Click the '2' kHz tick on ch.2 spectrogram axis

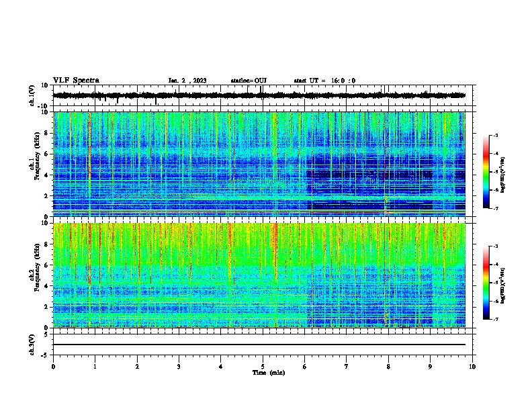pos(46,307)
